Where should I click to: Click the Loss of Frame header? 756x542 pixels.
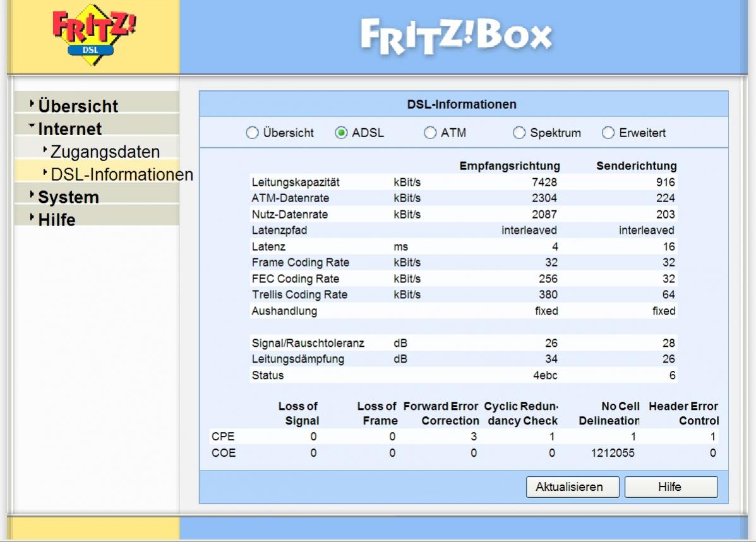[x=377, y=413]
